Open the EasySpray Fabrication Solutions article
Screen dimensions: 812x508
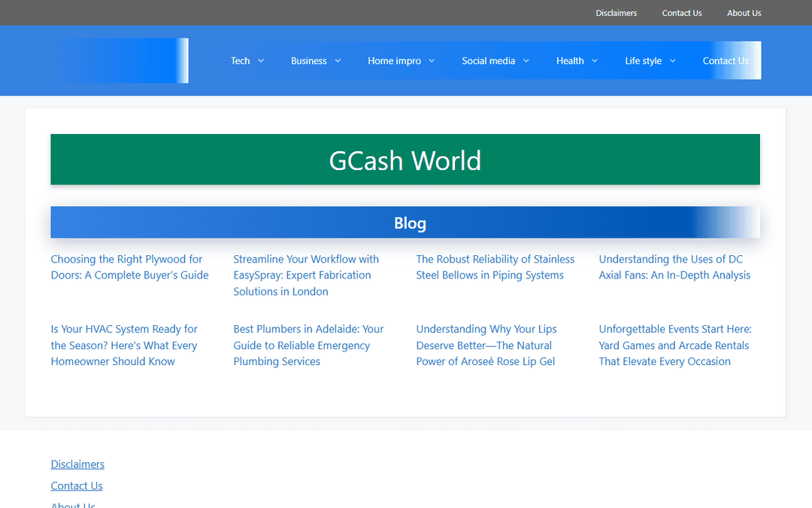tap(306, 275)
